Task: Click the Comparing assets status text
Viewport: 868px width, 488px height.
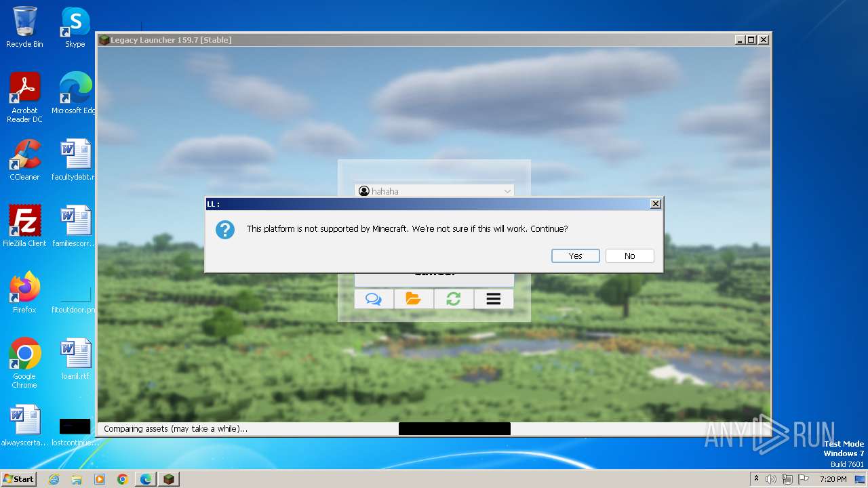Action: [176, 428]
